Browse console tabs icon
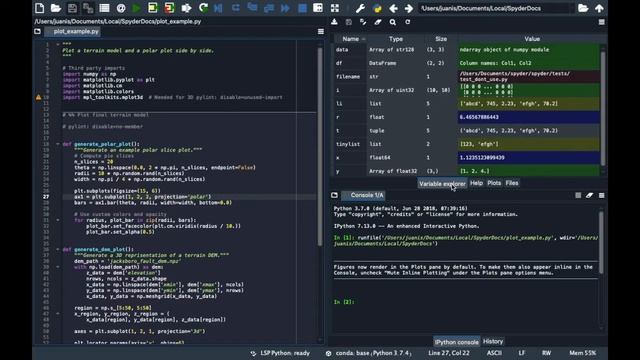 pyautogui.click(x=334, y=195)
